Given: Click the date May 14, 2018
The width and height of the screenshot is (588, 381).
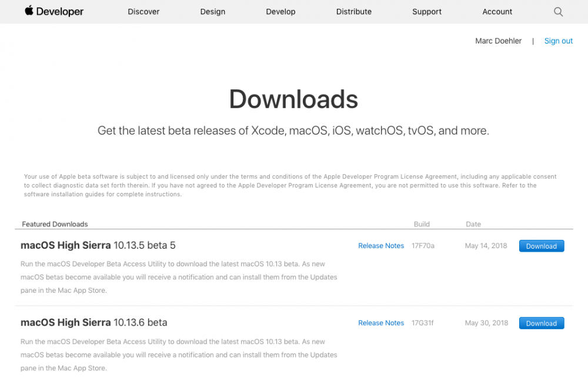Looking at the screenshot, I should 486,246.
